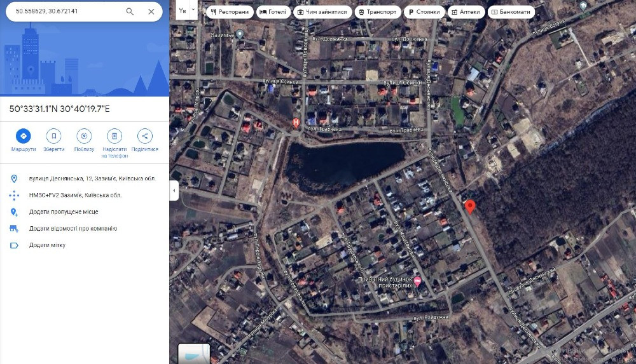Click the red location pin on map
This screenshot has width=636, height=364.
pos(470,206)
